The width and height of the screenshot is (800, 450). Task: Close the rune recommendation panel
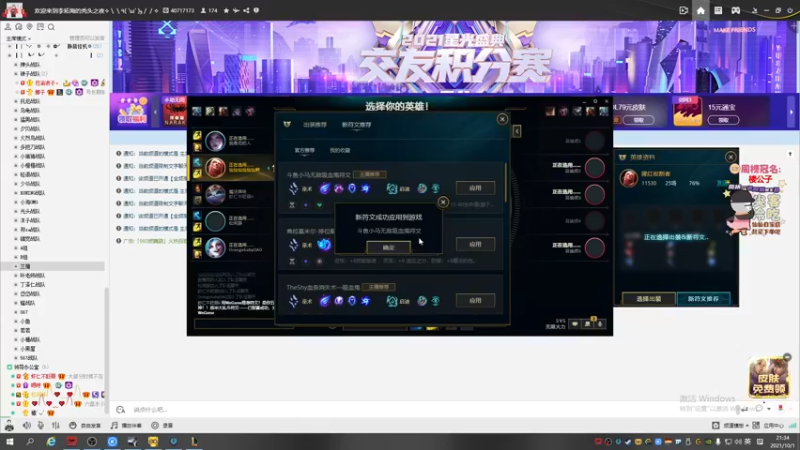[502, 119]
